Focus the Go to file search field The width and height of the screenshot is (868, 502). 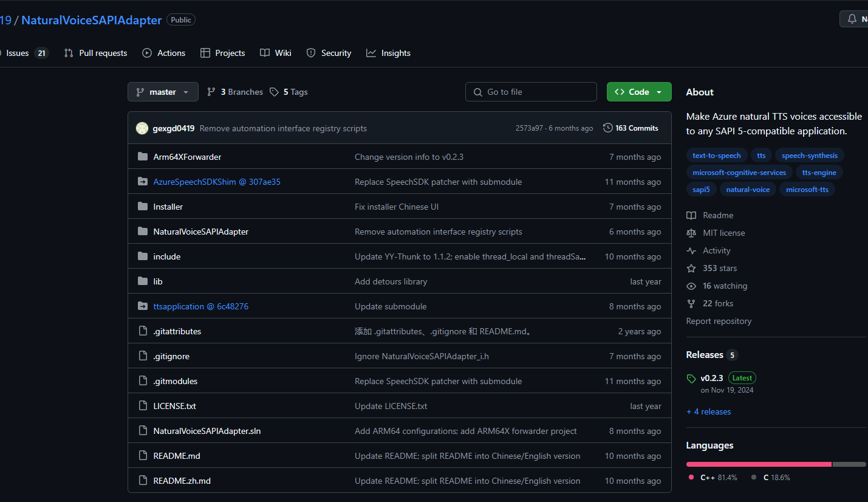pyautogui.click(x=531, y=92)
